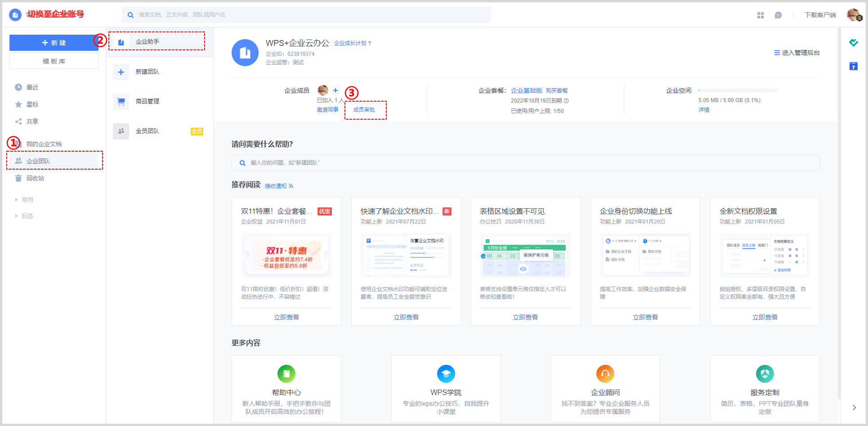Click the green checkmark to-do sidebar icon

(854, 43)
